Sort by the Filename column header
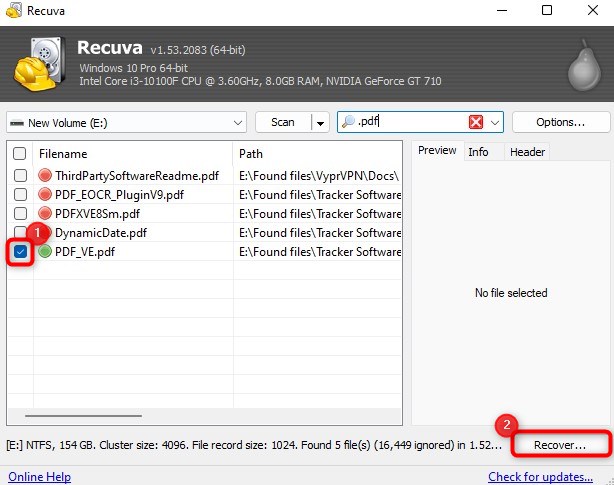The height and width of the screenshot is (485, 614). point(133,153)
